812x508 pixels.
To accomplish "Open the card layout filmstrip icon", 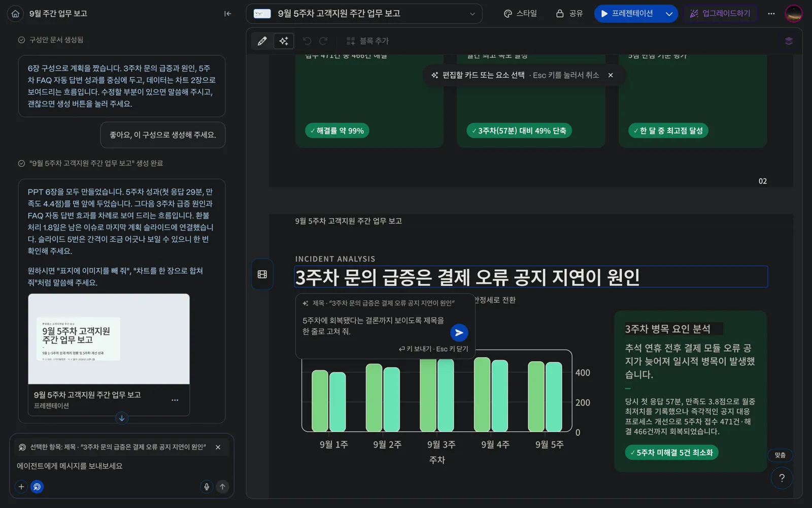I will point(262,274).
